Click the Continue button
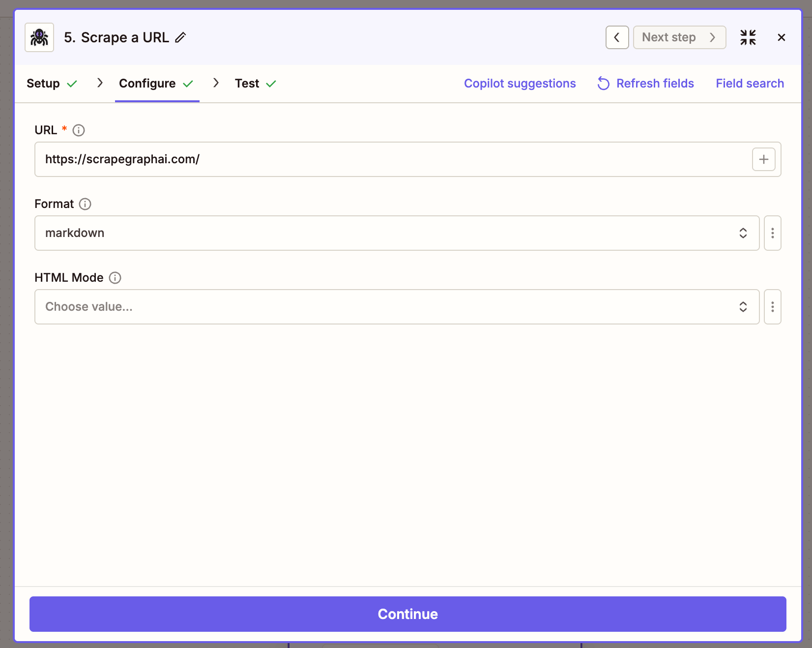812x648 pixels. (408, 614)
